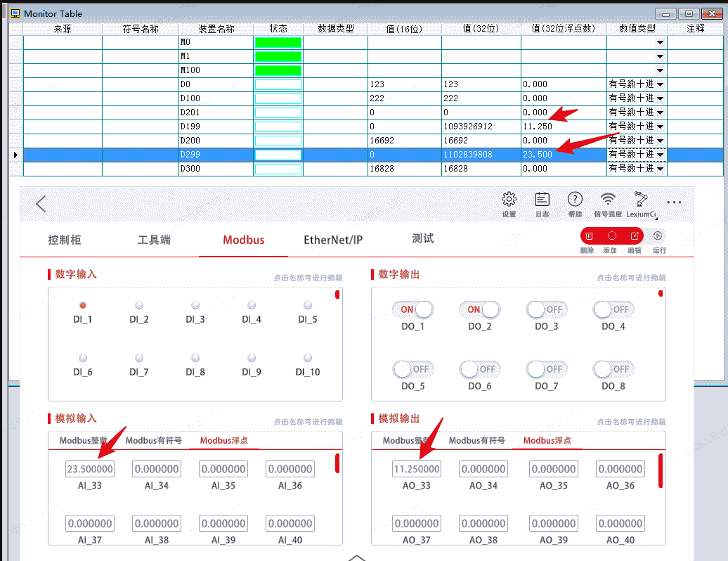The height and width of the screenshot is (561, 728).
Task: Click the 帮助 help question mark icon
Action: [575, 200]
